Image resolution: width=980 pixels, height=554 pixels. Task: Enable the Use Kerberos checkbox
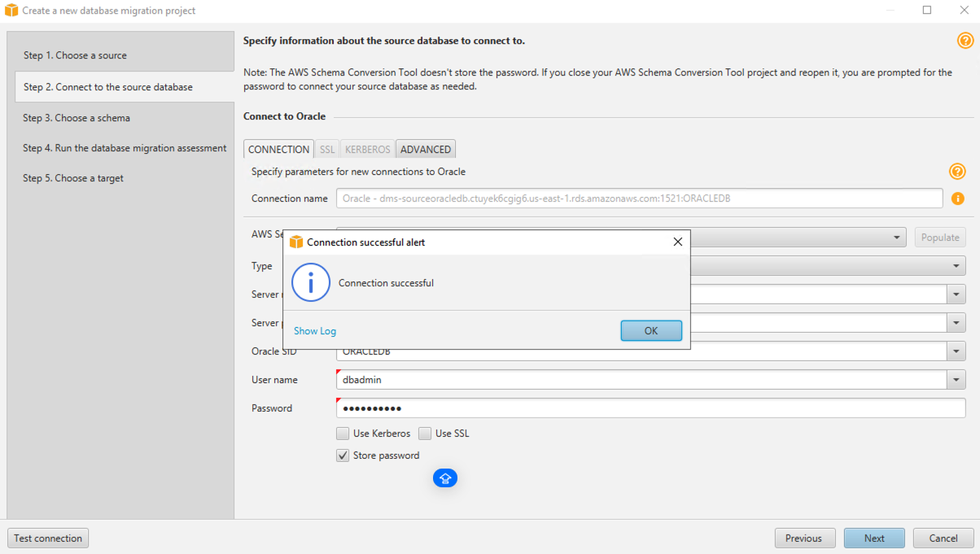pyautogui.click(x=343, y=434)
